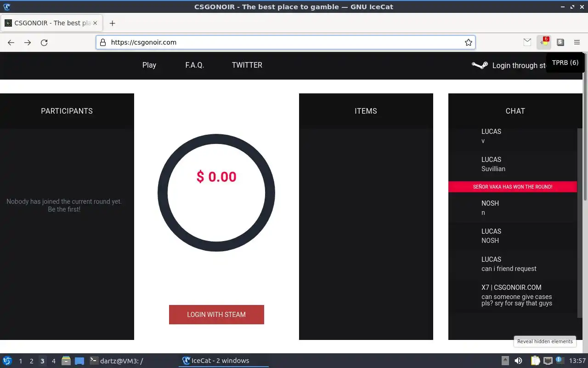The height and width of the screenshot is (368, 588).
Task: Click the Steam logo in the header
Action: click(x=480, y=65)
